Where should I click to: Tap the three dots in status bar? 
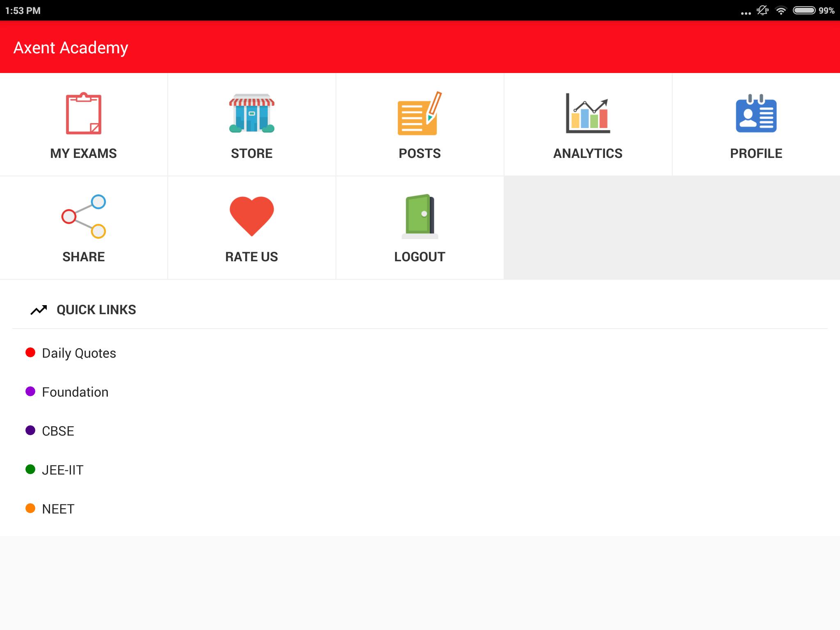tap(746, 13)
